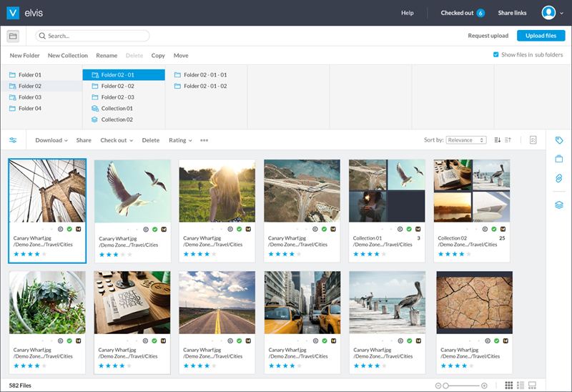Click the zoom in plus icon
This screenshot has width=572, height=392.
[x=484, y=386]
